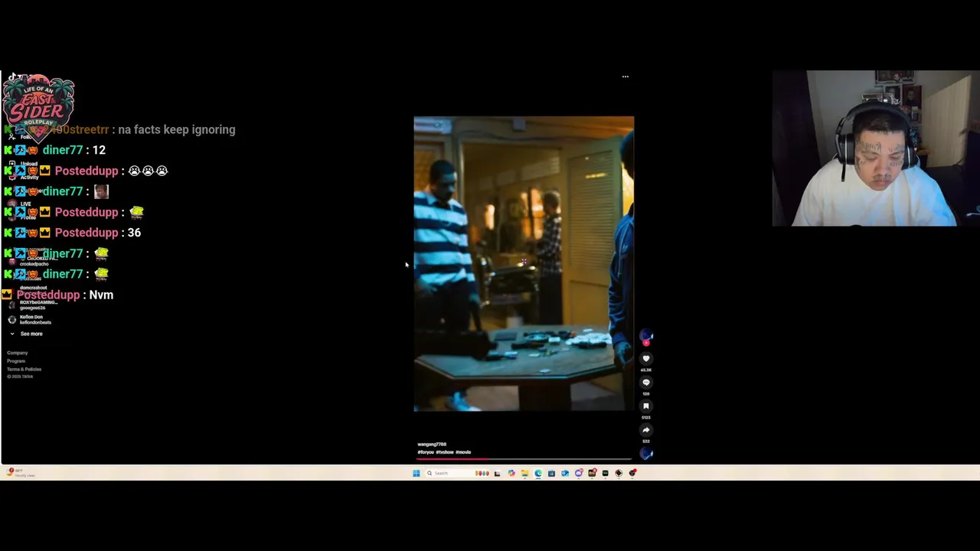Open Microsoft Edge from taskbar
Image resolution: width=980 pixels, height=551 pixels.
point(538,473)
